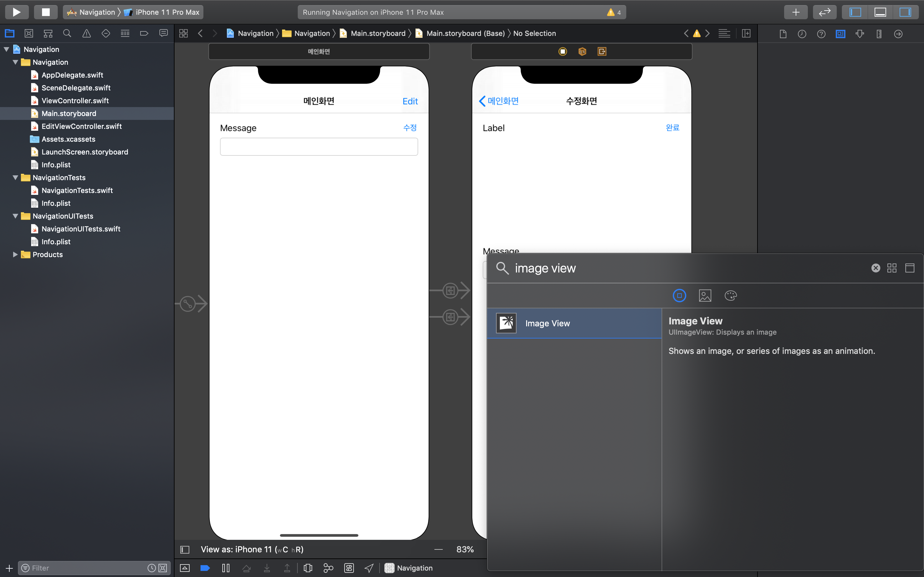Toggle the navigator panel visibility
Viewport: 924px width, 577px height.
855,12
